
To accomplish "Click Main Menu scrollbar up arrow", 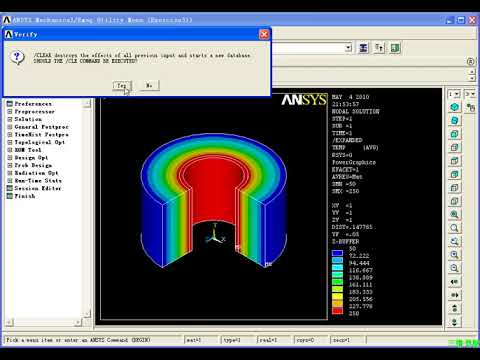I will click(x=87, y=104).
